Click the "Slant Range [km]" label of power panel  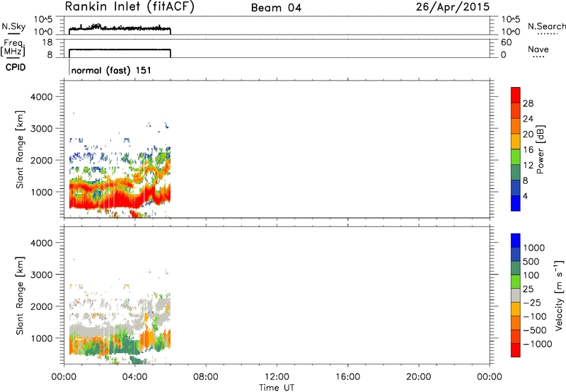(x=20, y=149)
